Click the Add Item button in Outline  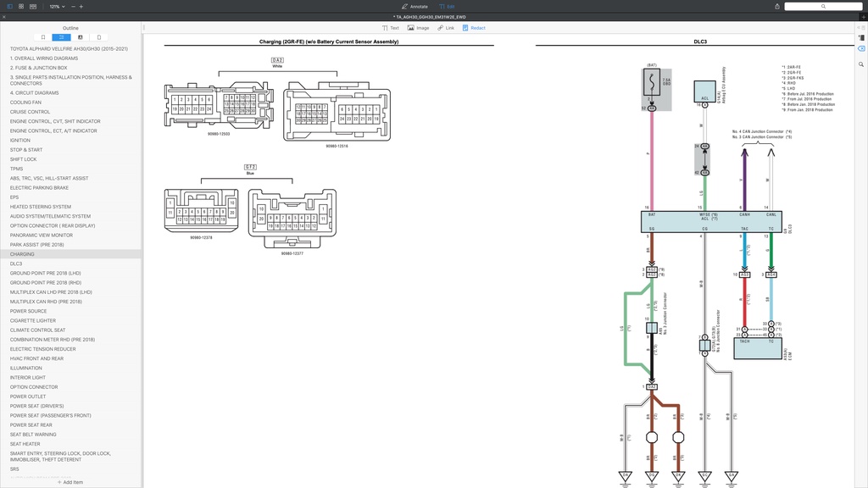[70, 481]
